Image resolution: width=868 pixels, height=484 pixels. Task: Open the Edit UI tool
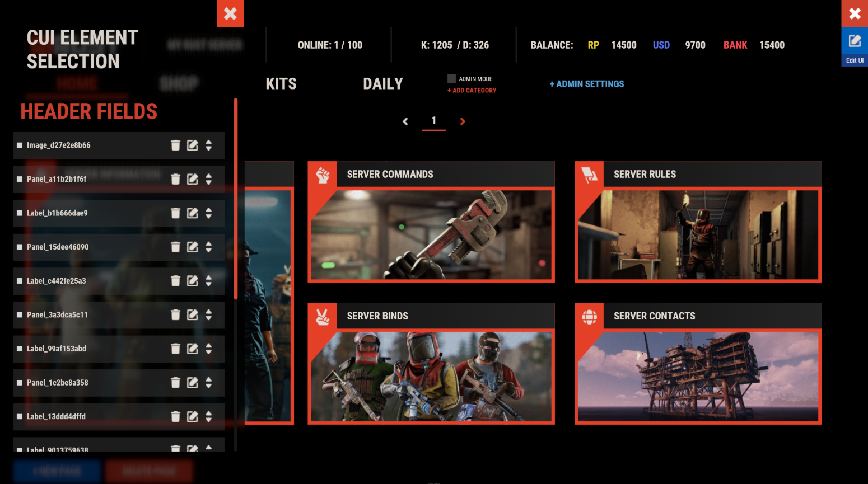point(855,48)
